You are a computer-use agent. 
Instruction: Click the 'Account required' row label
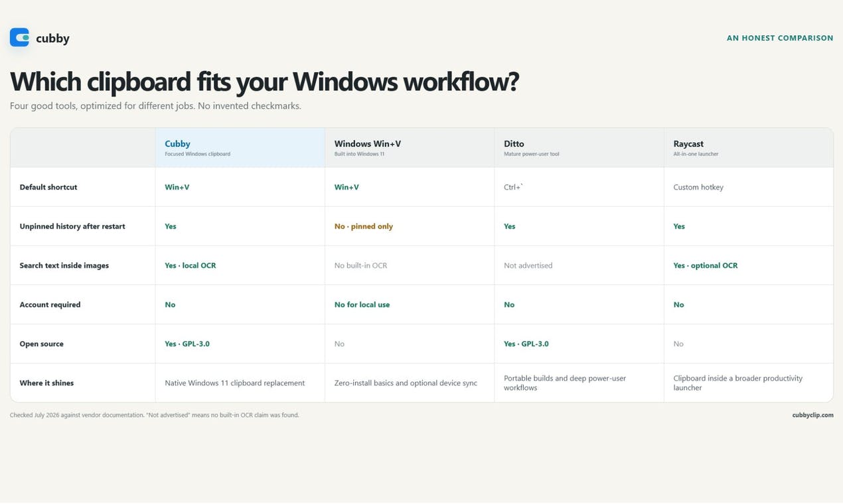50,304
